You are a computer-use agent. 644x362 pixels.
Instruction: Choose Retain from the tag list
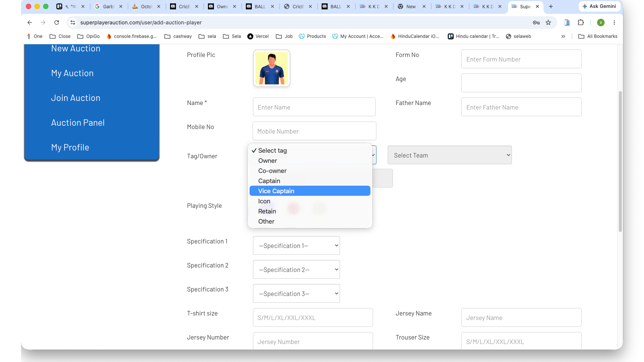(x=310, y=211)
